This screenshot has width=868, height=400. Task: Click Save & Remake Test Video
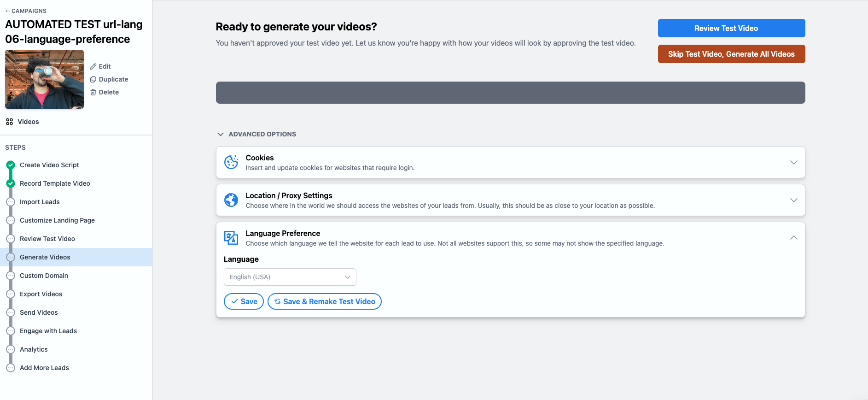(325, 301)
